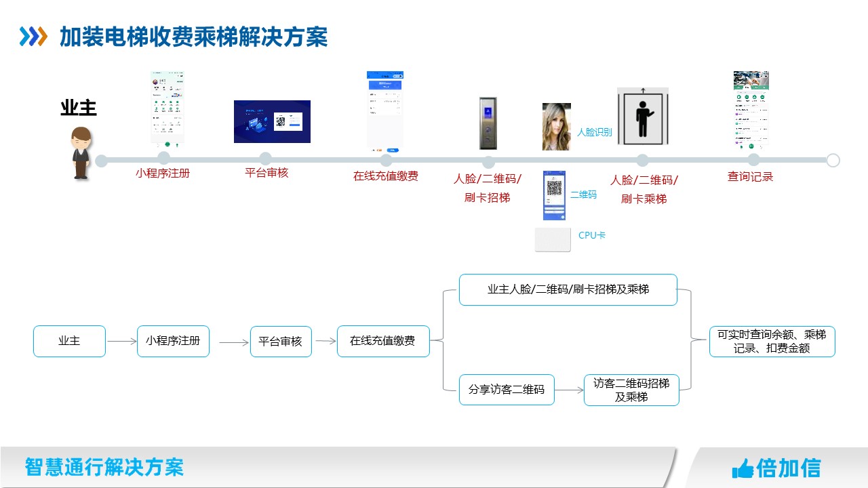
Task: Click the 可实时查询余额 flowchart box
Action: pyautogui.click(x=772, y=342)
